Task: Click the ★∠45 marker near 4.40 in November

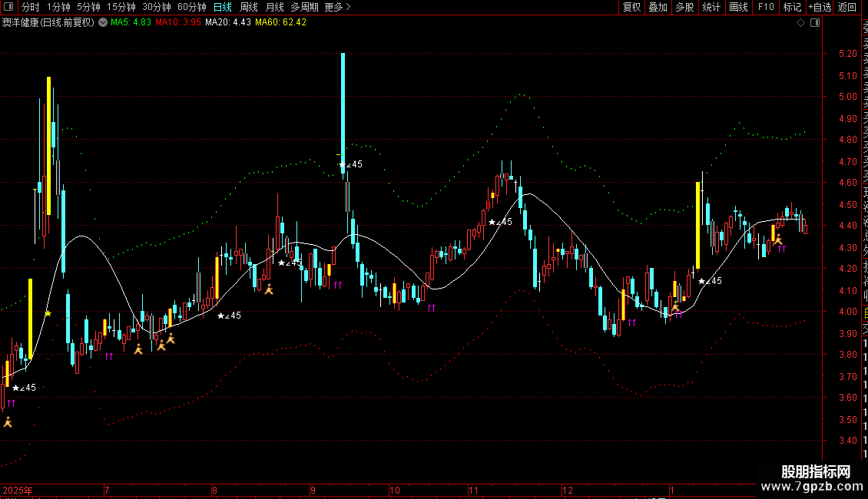Action: (500, 222)
